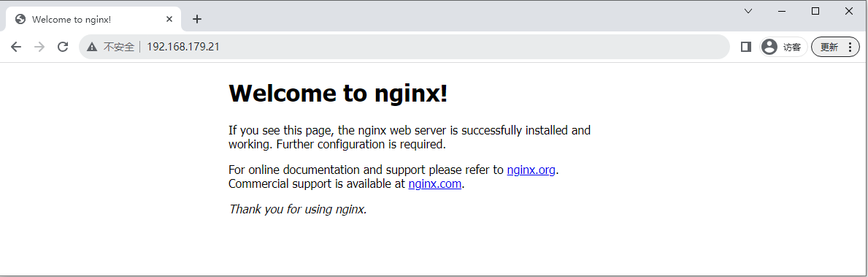This screenshot has height=277, width=868.
Task: Select the Welcome to nginx! tab
Action: tap(93, 20)
